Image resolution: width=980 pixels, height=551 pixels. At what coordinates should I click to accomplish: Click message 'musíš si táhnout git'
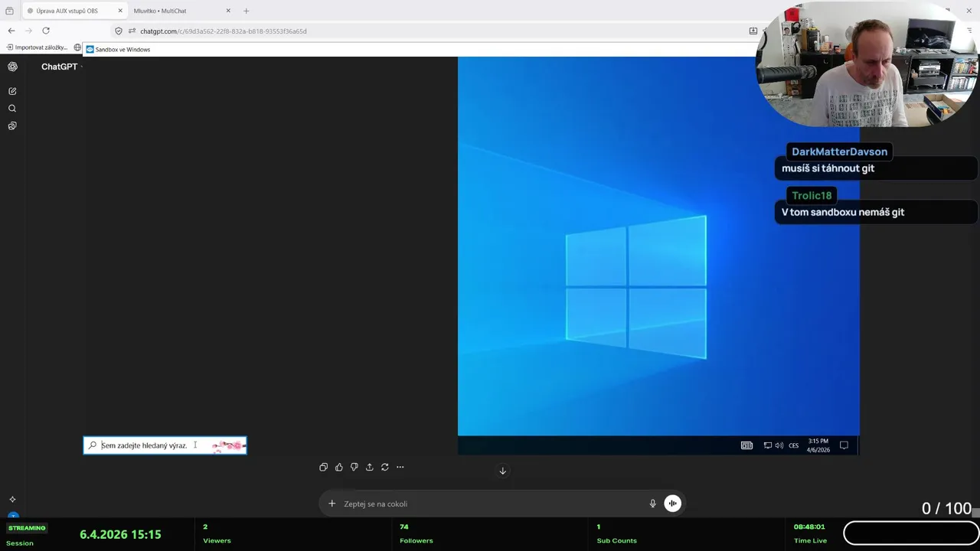[828, 168]
